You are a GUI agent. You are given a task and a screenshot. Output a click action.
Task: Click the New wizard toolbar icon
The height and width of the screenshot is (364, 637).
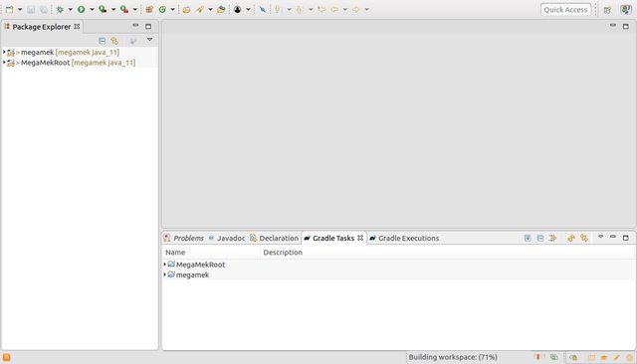9,9
